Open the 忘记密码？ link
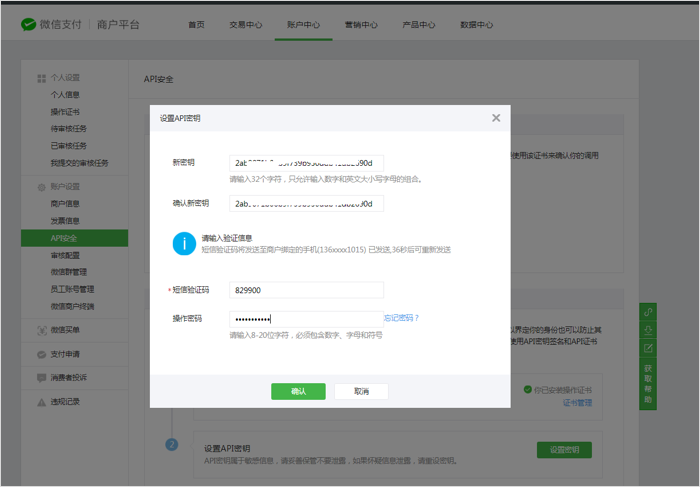This screenshot has height=487, width=700. tap(401, 318)
